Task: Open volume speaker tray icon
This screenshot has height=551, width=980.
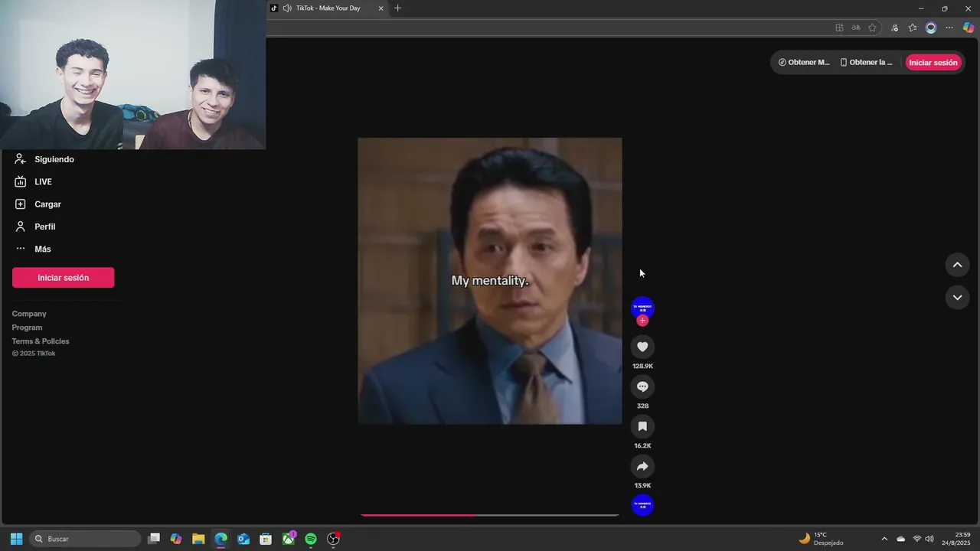Action: point(929,539)
